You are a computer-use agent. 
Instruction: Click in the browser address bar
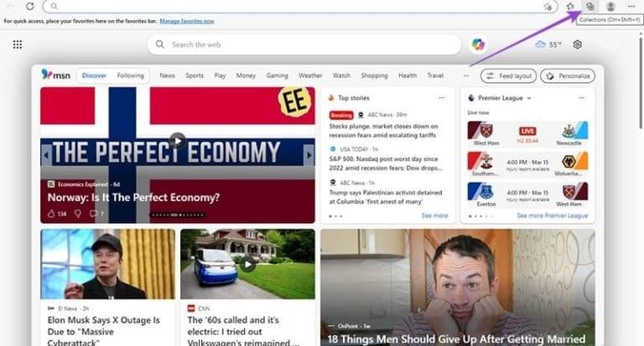click(300, 6)
